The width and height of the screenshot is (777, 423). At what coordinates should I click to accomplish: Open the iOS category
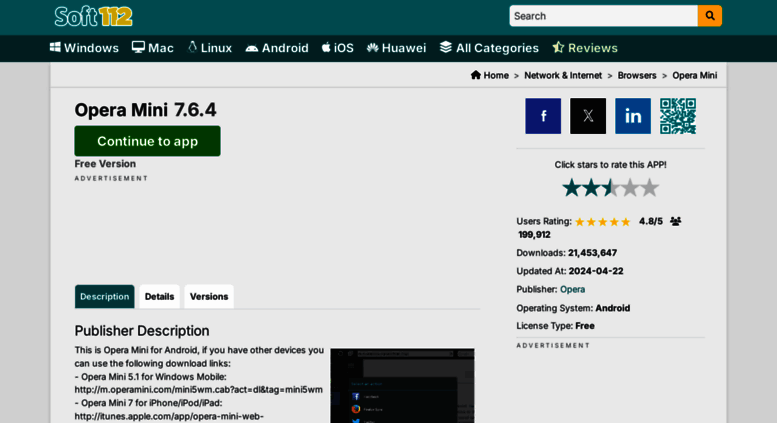click(337, 48)
